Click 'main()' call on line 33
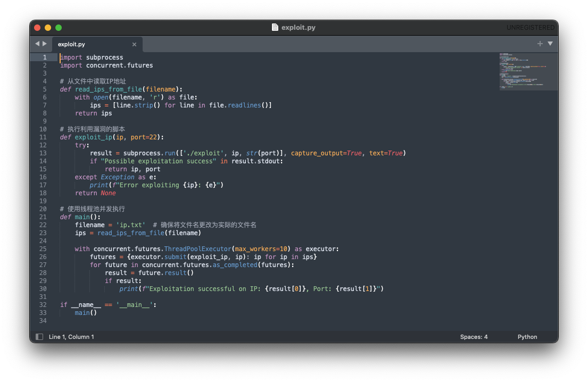Image resolution: width=588 pixels, height=382 pixels. pyautogui.click(x=86, y=313)
